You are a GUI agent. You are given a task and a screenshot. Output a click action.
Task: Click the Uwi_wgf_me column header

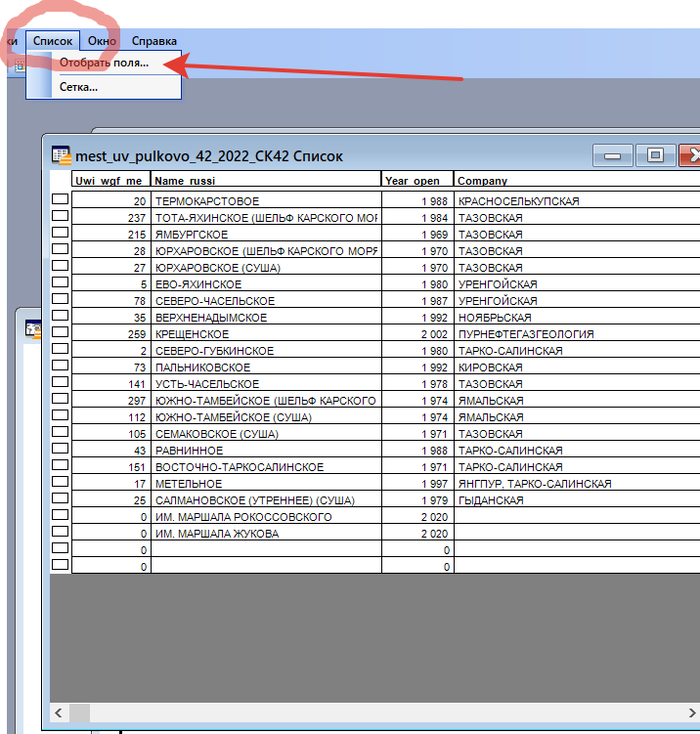[x=110, y=180]
